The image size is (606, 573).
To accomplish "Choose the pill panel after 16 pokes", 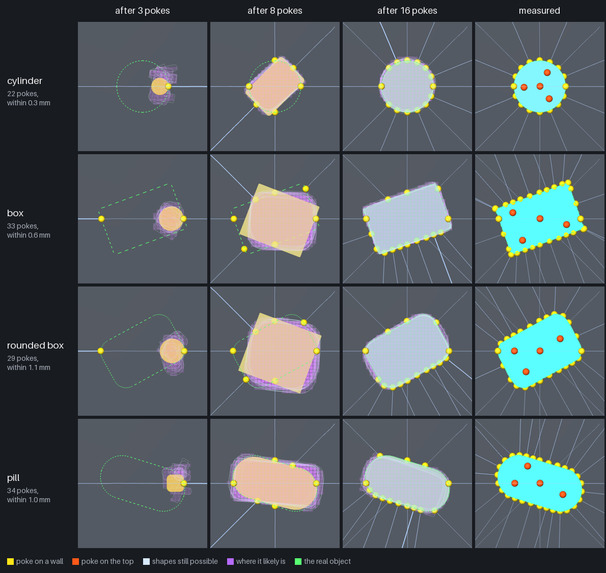I will coord(407,483).
